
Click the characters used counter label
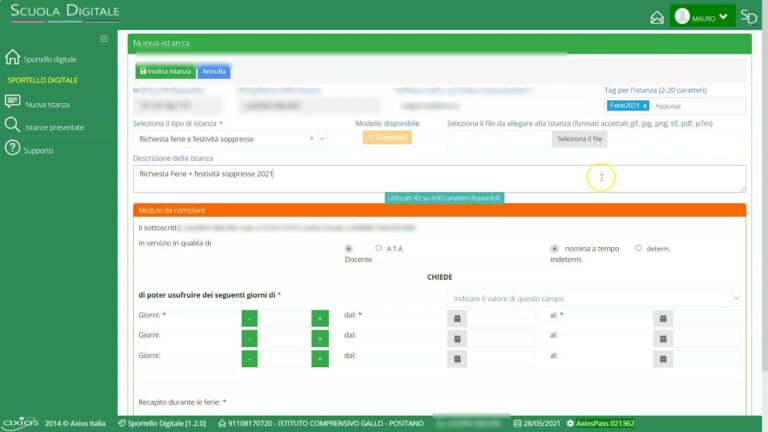[444, 198]
